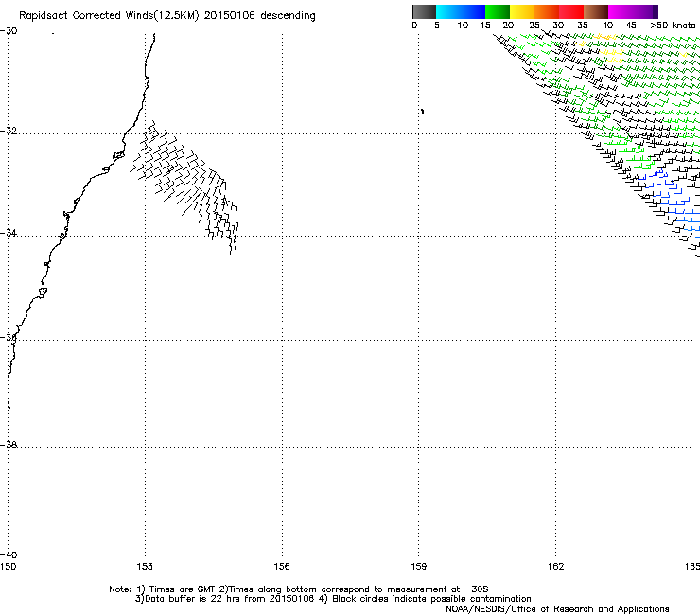
Task: Click the black dot near 159 longitude
Action: click(x=422, y=111)
